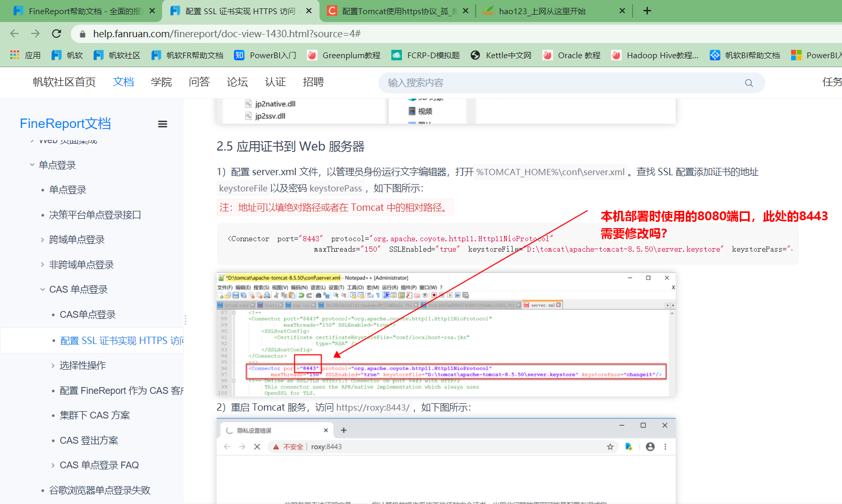Open 配置 SSL 证书实现 HTTPS article
842x504 pixels.
coord(122,341)
